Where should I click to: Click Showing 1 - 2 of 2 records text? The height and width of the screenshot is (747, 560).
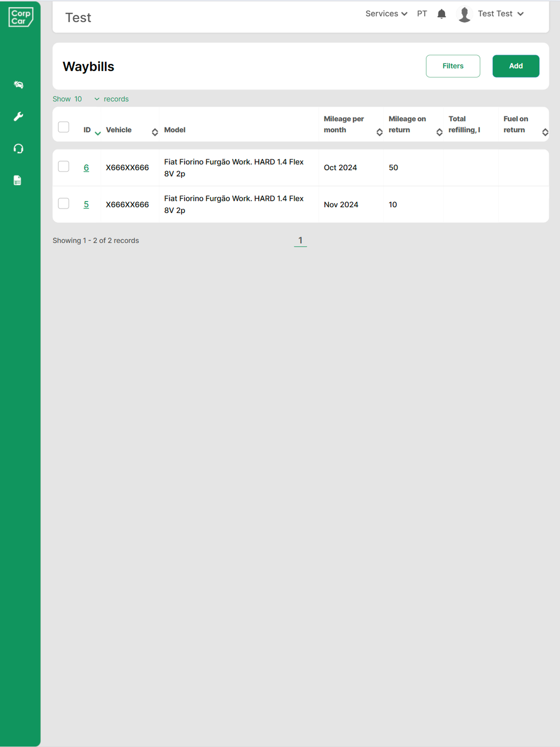click(96, 240)
